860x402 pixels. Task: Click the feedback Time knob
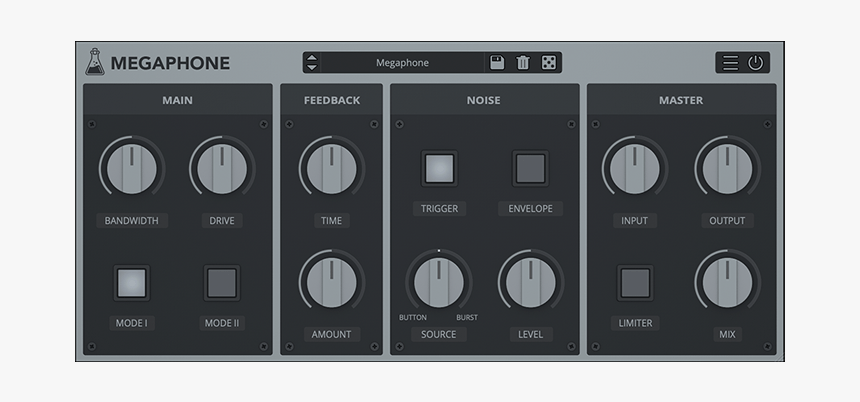pos(331,169)
